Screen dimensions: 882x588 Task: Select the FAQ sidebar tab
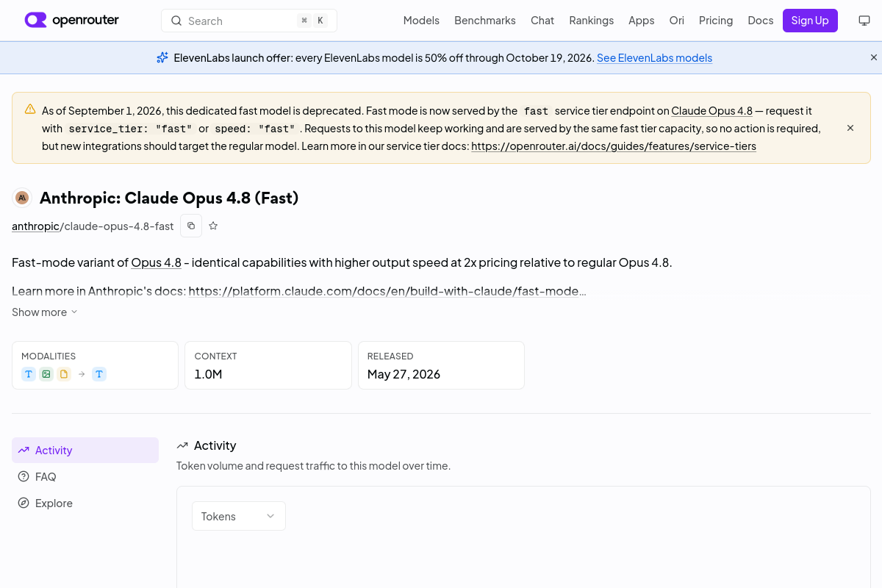(85, 477)
